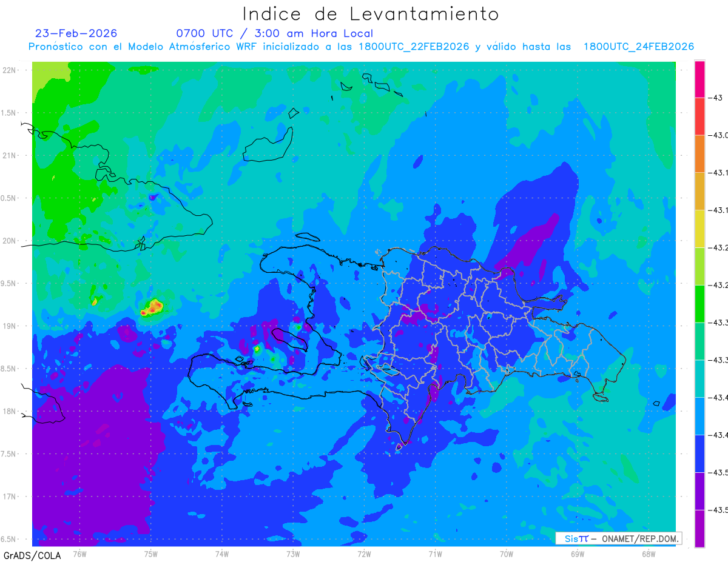Click the 'Indice de Levantamiento' map title
728x562 pixels.
click(371, 14)
